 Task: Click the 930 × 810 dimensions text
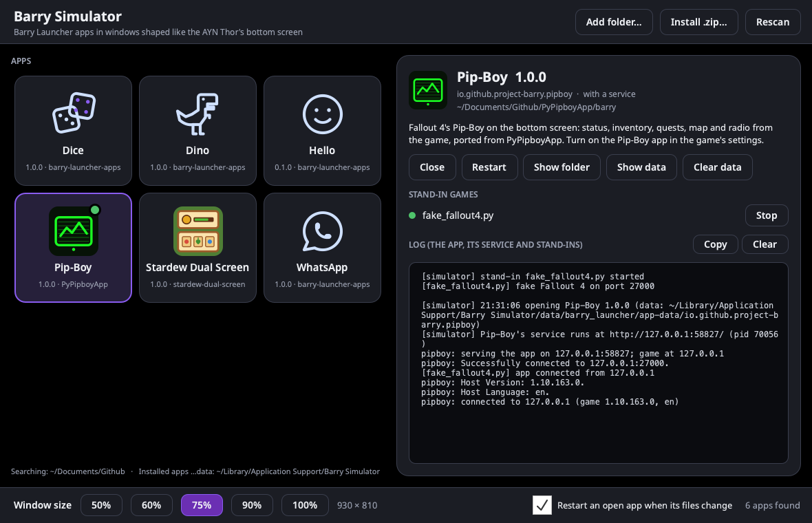[357, 505]
